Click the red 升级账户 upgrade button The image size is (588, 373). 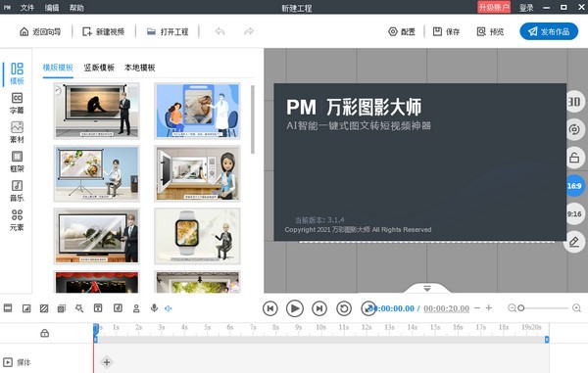click(x=494, y=7)
